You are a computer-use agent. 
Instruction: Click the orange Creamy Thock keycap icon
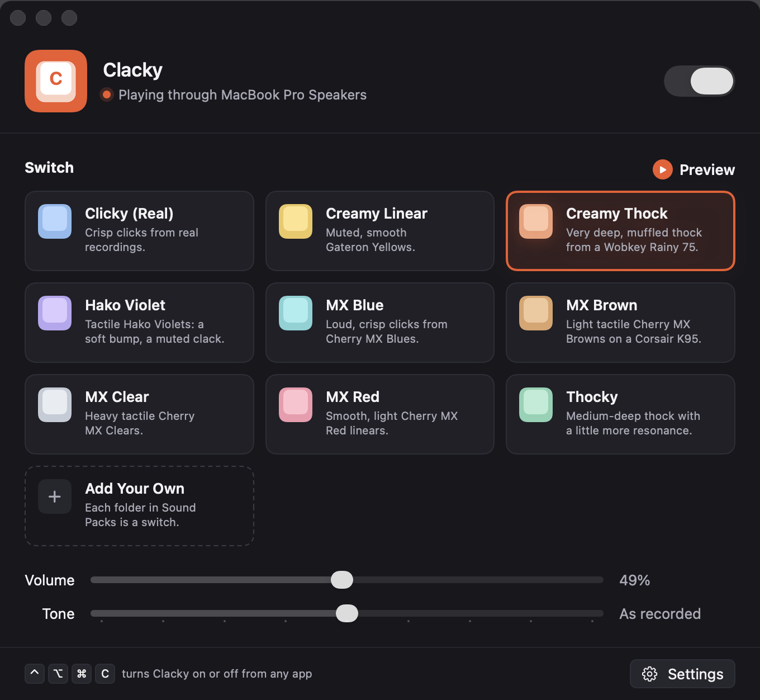[x=536, y=221]
